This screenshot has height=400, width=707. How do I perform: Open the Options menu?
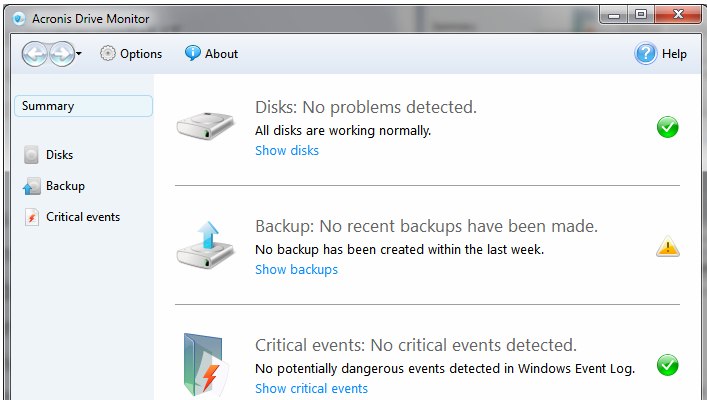[x=130, y=54]
